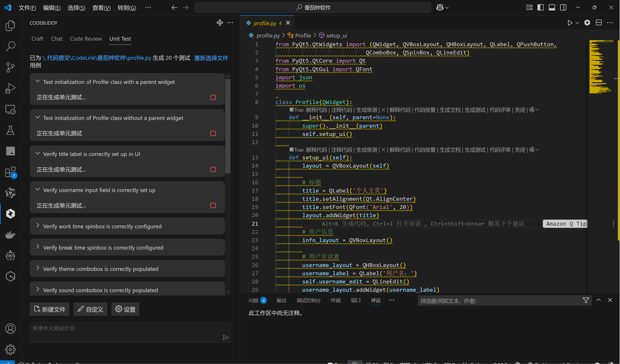This screenshot has height=364, width=620.
Task: Open the Source Control view
Action: [x=10, y=67]
